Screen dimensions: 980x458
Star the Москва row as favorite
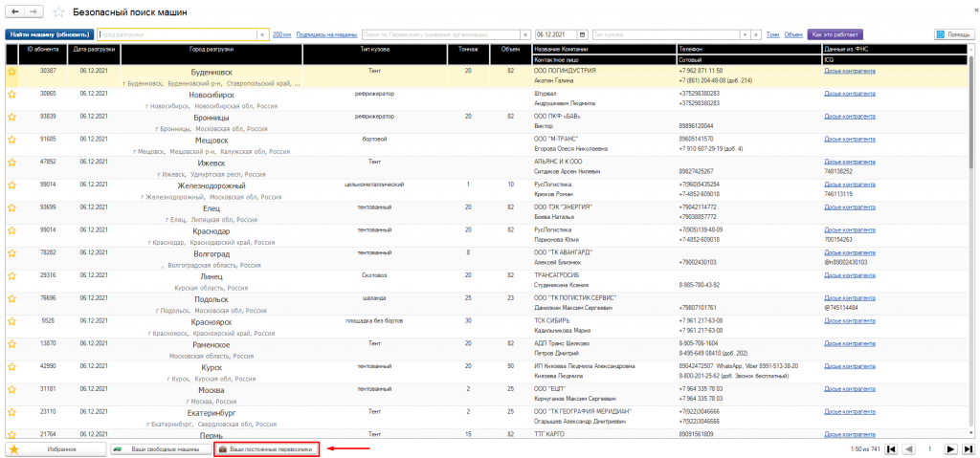11,389
